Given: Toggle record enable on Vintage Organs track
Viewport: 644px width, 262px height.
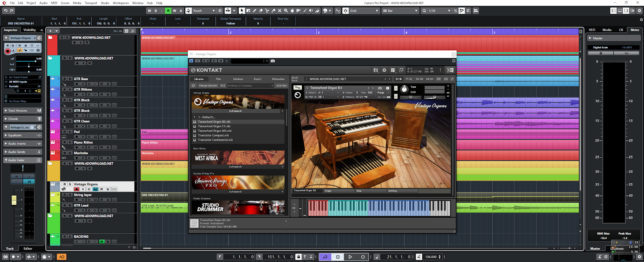Looking at the screenshot, I should click(76, 189).
